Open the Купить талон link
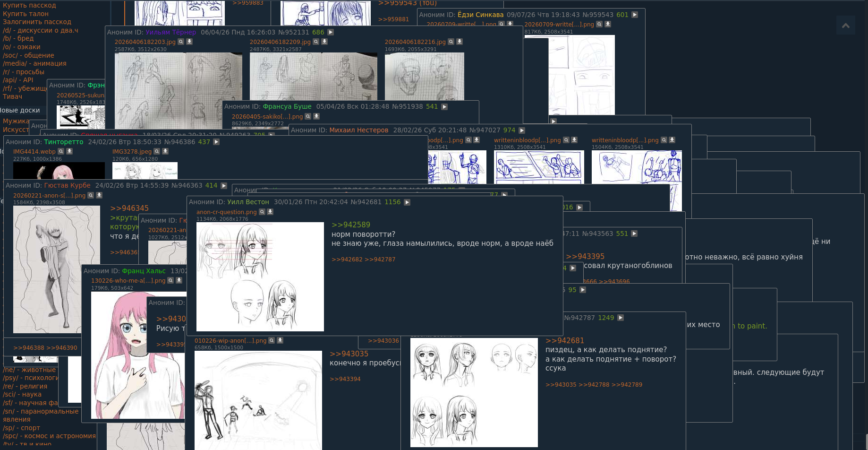The image size is (868, 450). 26,14
